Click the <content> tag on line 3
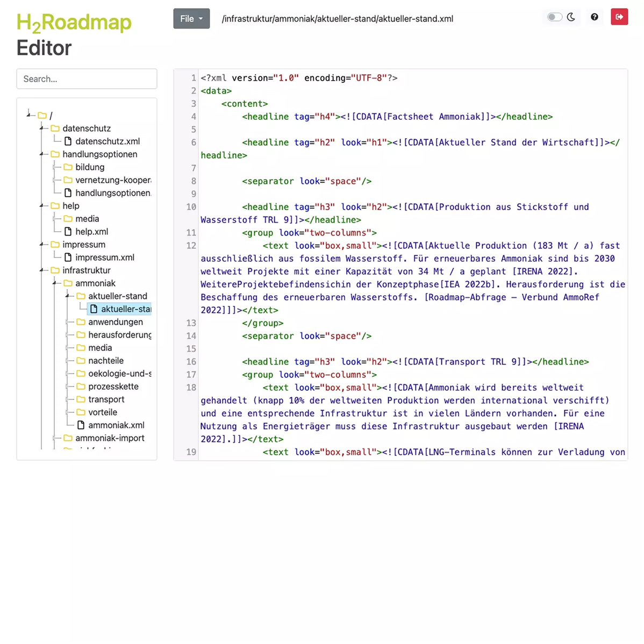The image size is (644, 644). pos(245,104)
